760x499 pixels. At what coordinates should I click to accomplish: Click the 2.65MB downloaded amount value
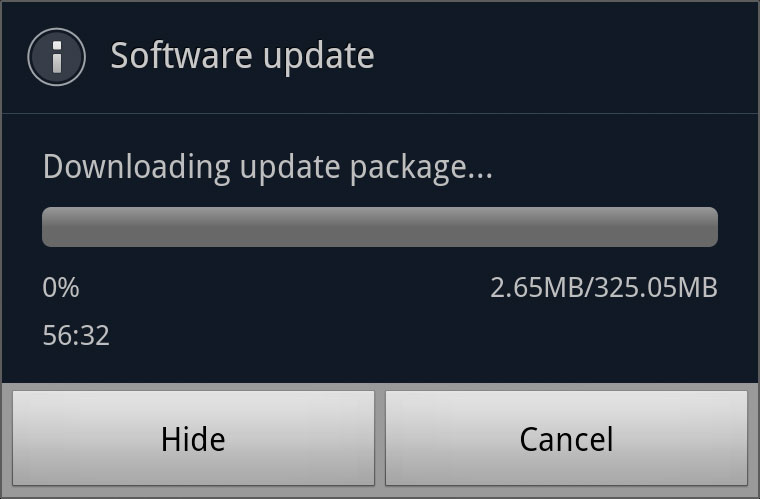coord(538,287)
